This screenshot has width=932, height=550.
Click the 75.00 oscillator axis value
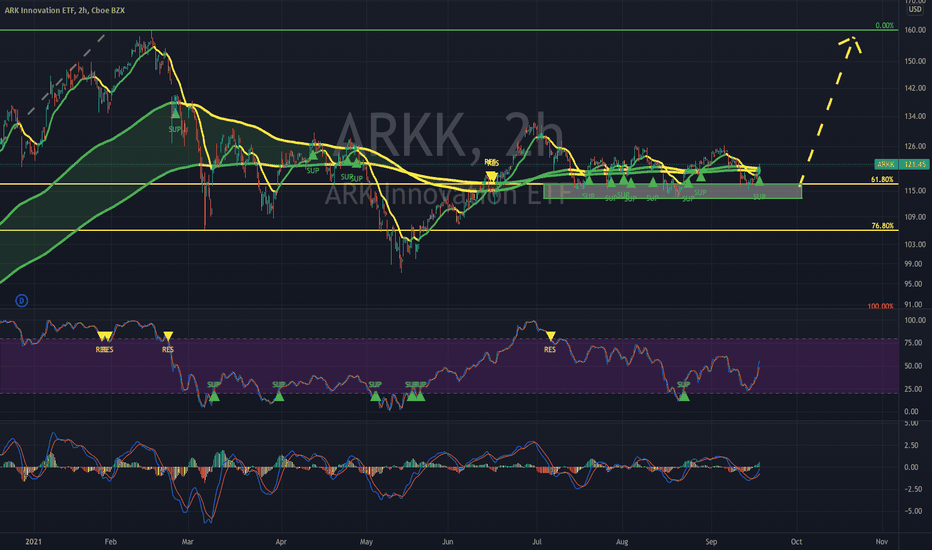(x=914, y=343)
